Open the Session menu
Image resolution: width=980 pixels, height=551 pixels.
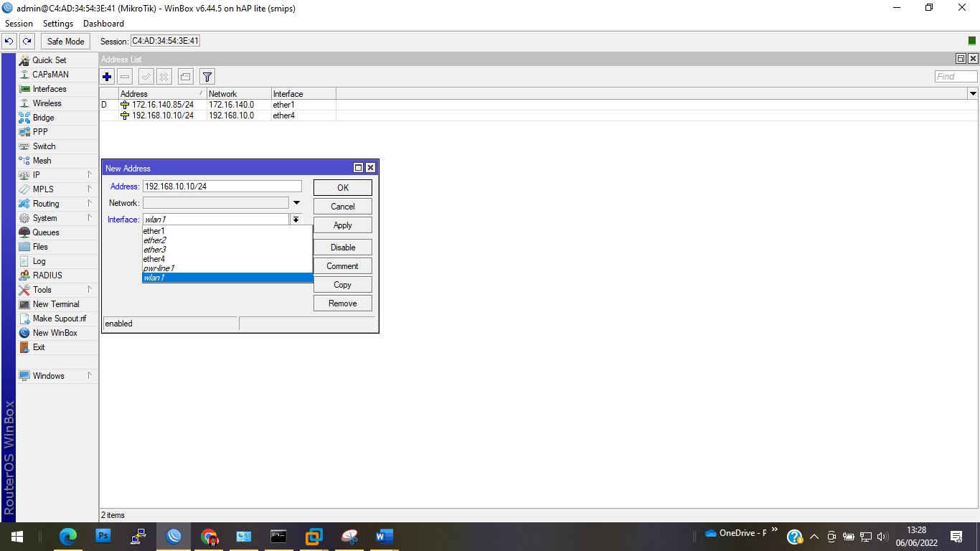coord(19,24)
